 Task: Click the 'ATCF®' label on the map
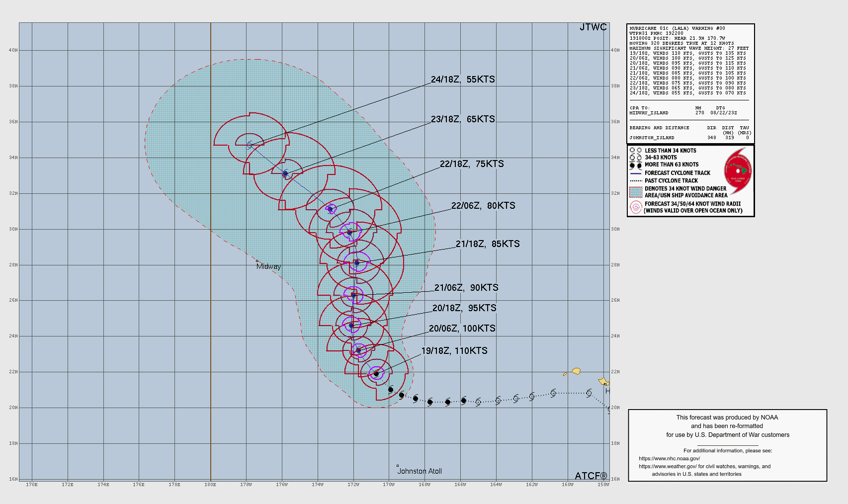tap(591, 476)
